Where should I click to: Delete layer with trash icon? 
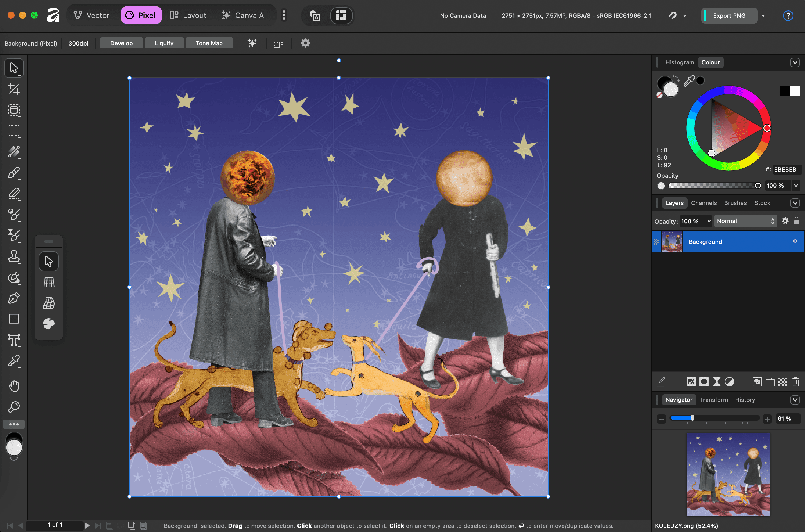click(795, 382)
